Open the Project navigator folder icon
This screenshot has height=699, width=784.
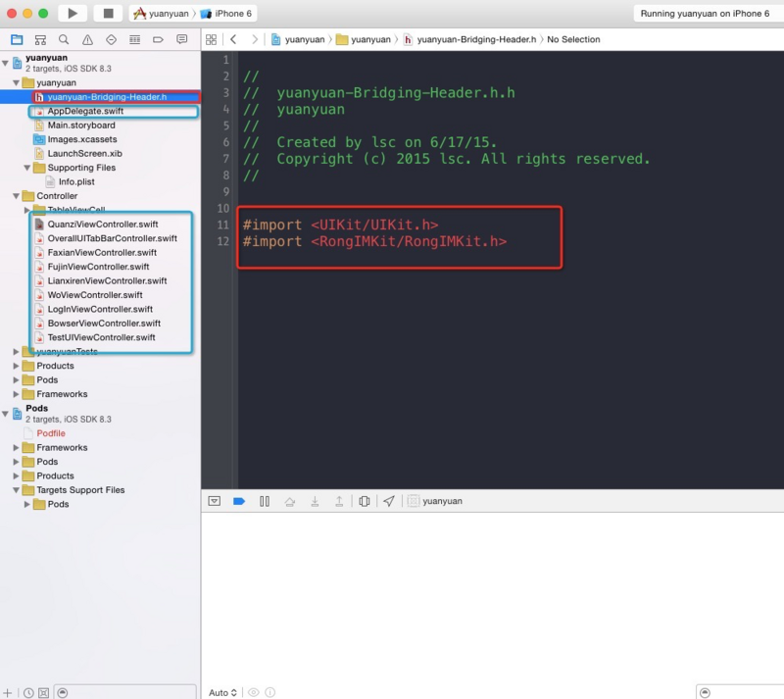[x=17, y=39]
